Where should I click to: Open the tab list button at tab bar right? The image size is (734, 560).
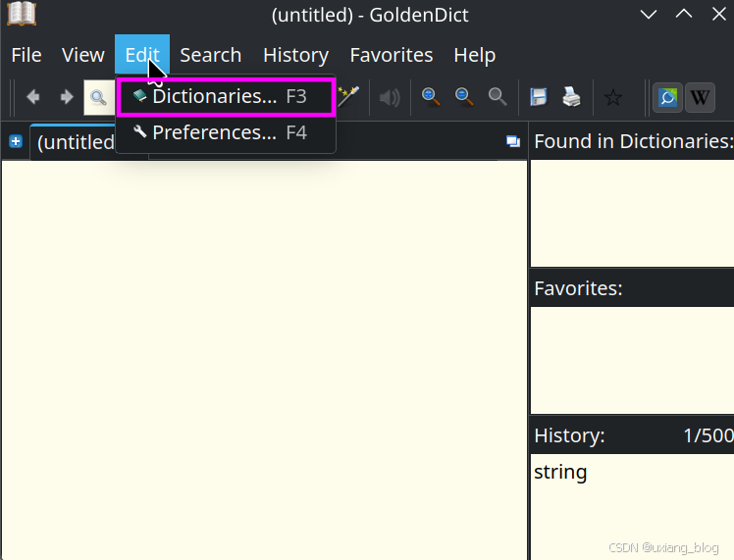click(513, 141)
